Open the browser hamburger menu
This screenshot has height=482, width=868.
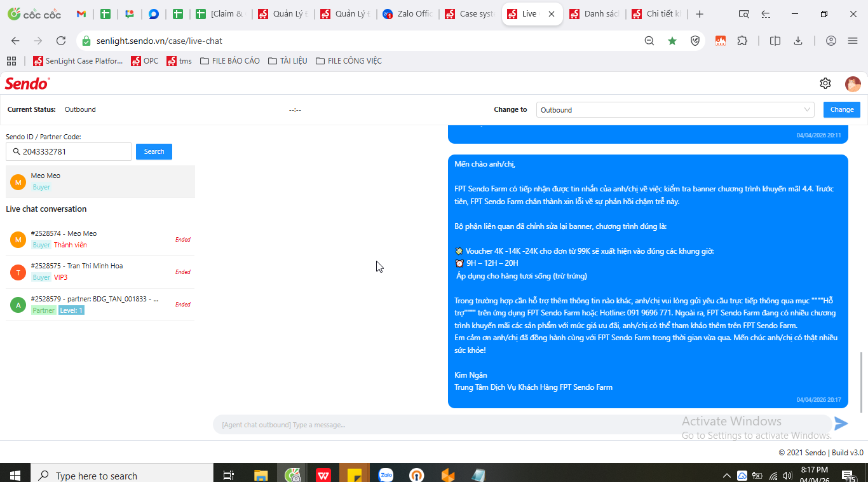coord(853,41)
